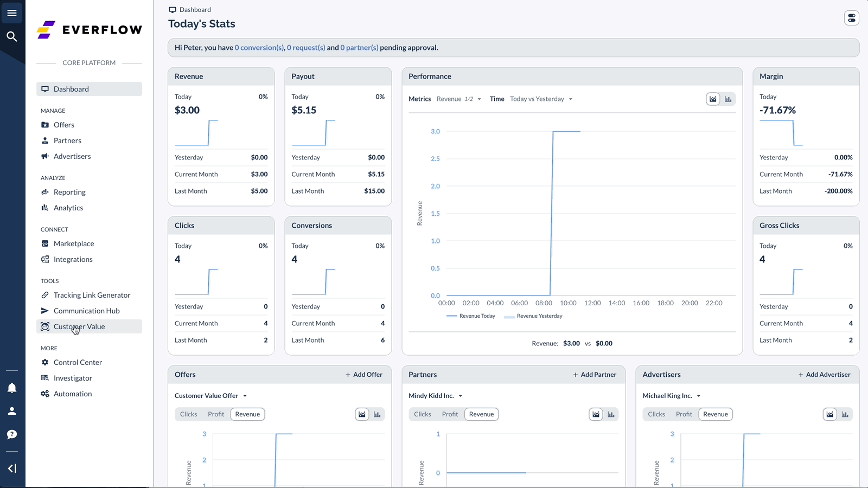Open notifications bell icon
868x488 pixels.
[12, 388]
